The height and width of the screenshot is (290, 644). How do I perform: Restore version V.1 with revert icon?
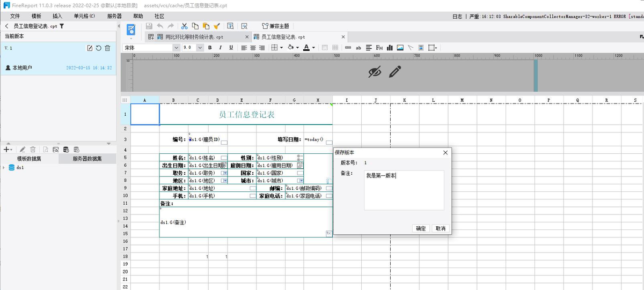click(x=98, y=48)
